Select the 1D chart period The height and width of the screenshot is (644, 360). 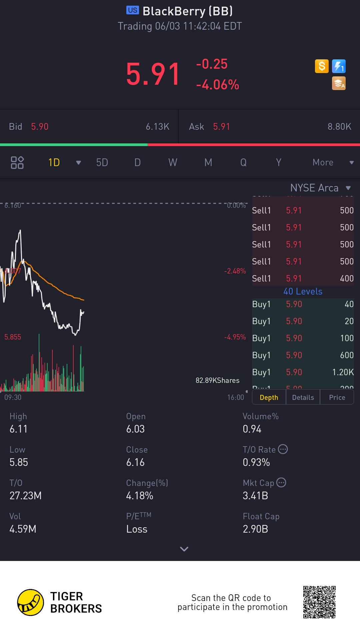(54, 162)
